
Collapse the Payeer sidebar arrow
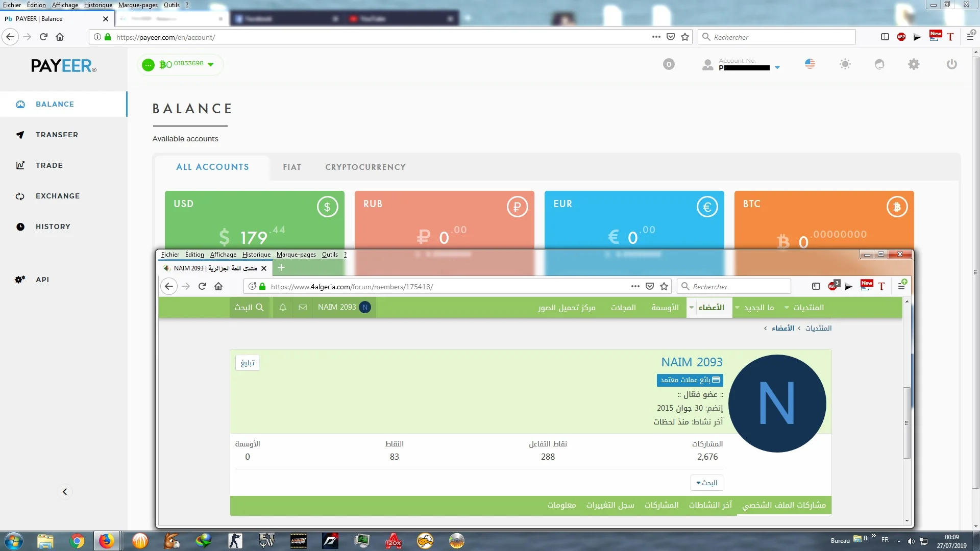click(x=65, y=492)
